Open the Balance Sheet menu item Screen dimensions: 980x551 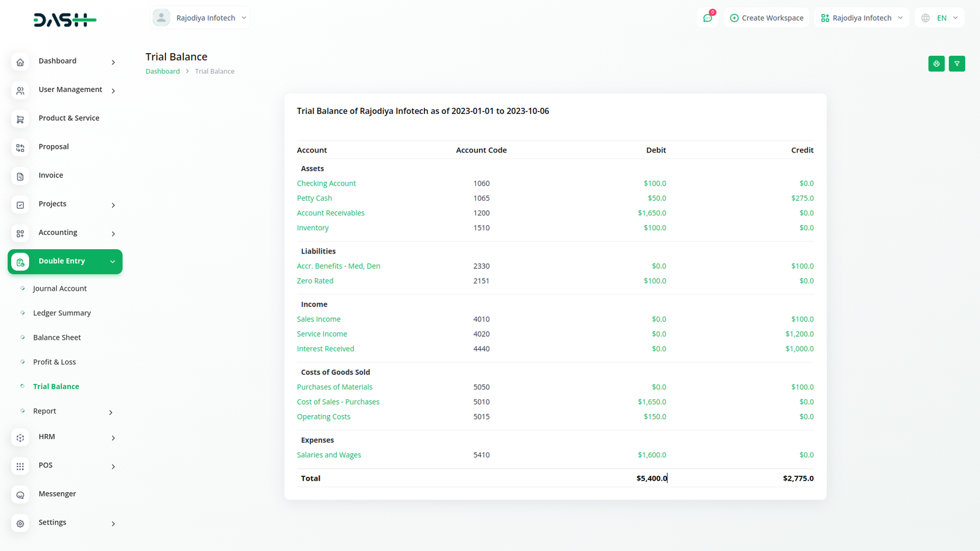[57, 337]
